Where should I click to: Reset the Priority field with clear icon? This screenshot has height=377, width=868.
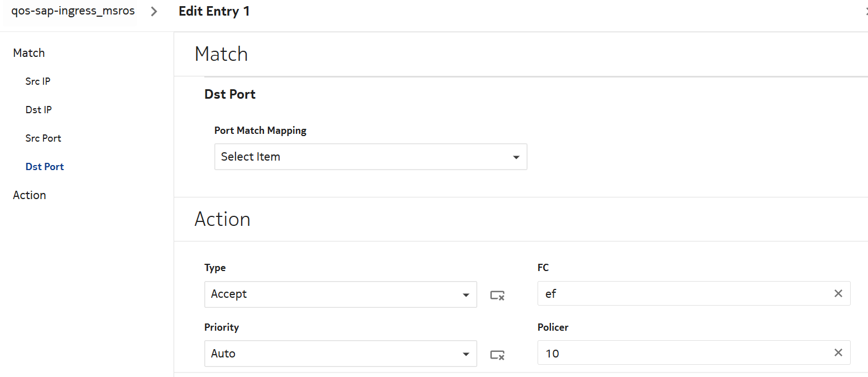pyautogui.click(x=497, y=354)
